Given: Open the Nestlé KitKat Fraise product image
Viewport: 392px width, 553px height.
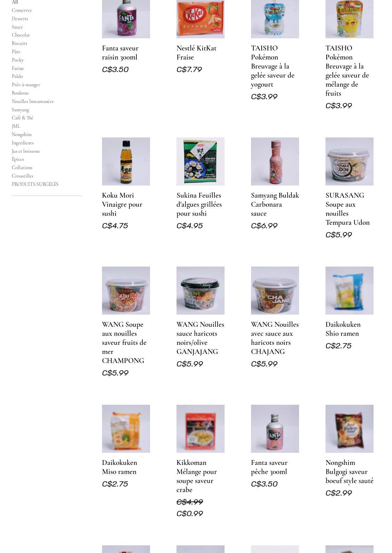Looking at the screenshot, I should click(200, 19).
